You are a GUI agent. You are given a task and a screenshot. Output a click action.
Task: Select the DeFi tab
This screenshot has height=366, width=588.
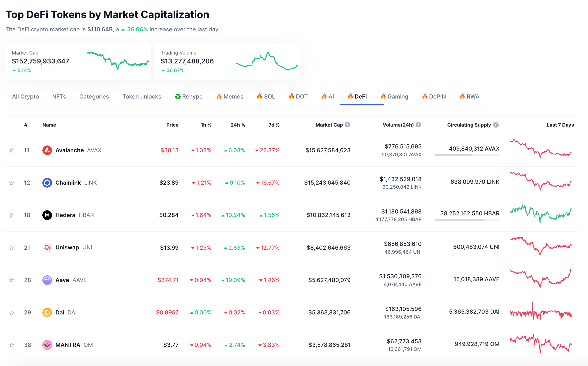point(357,97)
